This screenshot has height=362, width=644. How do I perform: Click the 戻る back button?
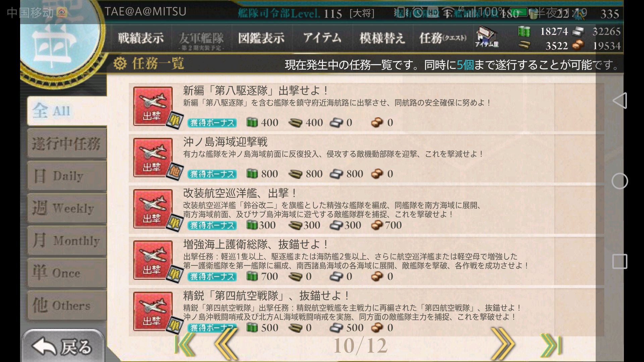click(x=63, y=346)
